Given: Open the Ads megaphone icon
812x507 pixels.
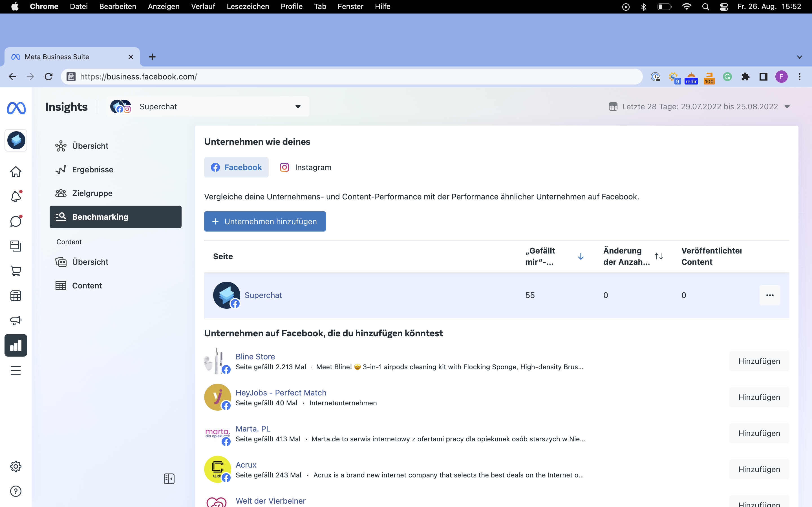Looking at the screenshot, I should coord(16,320).
